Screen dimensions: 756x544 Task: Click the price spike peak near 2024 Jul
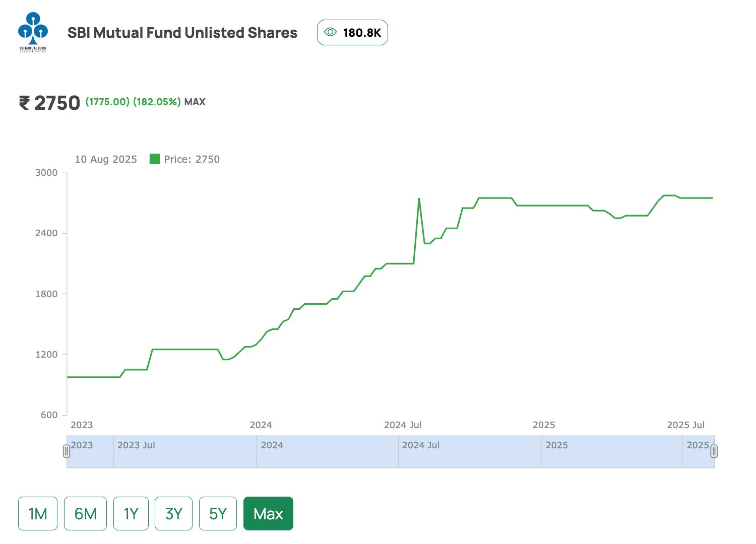coord(419,198)
